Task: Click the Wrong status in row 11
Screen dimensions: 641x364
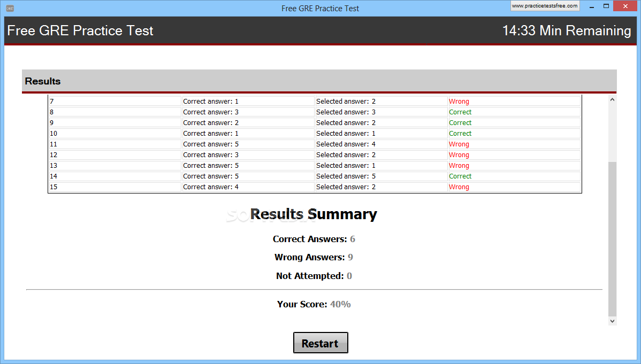Action: [x=459, y=144]
